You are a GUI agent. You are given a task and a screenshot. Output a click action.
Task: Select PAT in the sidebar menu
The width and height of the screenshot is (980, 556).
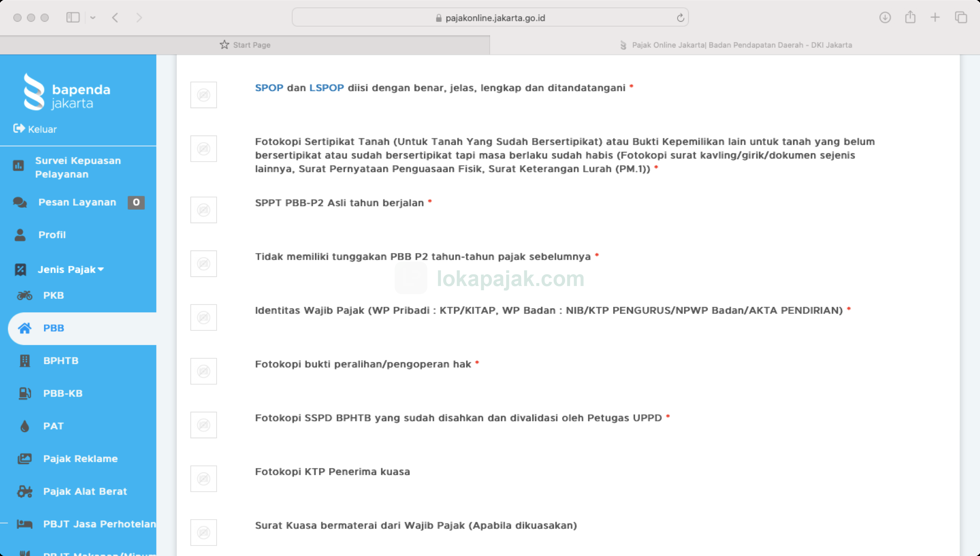coord(54,426)
